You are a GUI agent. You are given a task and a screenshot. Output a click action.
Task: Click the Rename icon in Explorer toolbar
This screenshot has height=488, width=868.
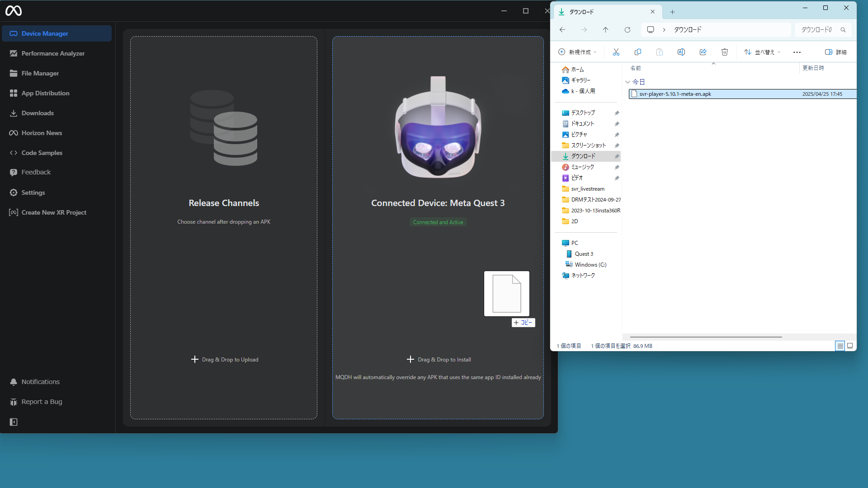[681, 52]
